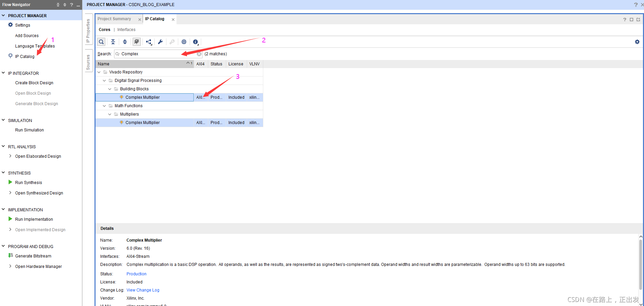Click the IP information circle icon
The height and width of the screenshot is (306, 644).
click(x=195, y=41)
